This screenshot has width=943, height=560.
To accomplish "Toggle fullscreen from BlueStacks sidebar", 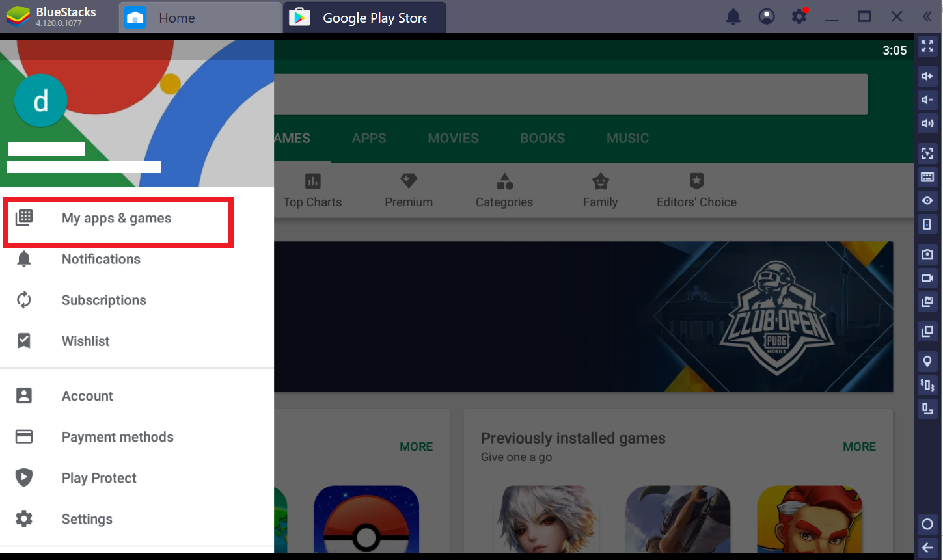I will pos(927,46).
